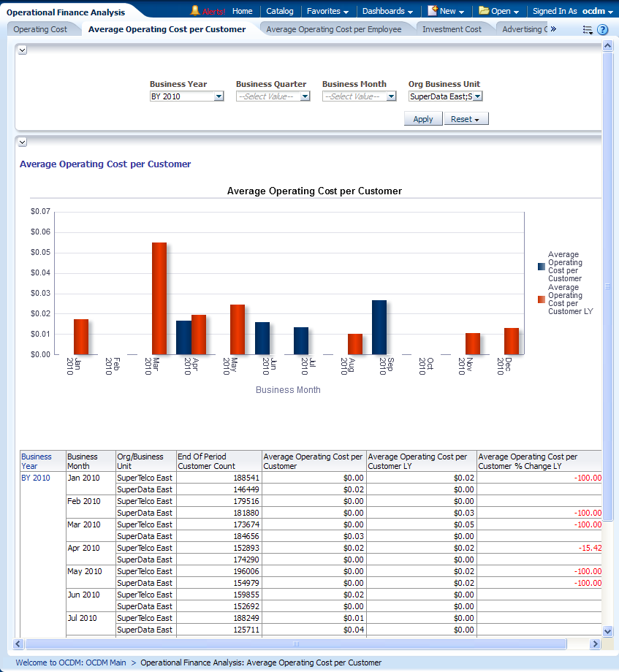
Task: Collapse the prompts section using its arrow icon
Action: pyautogui.click(x=22, y=50)
